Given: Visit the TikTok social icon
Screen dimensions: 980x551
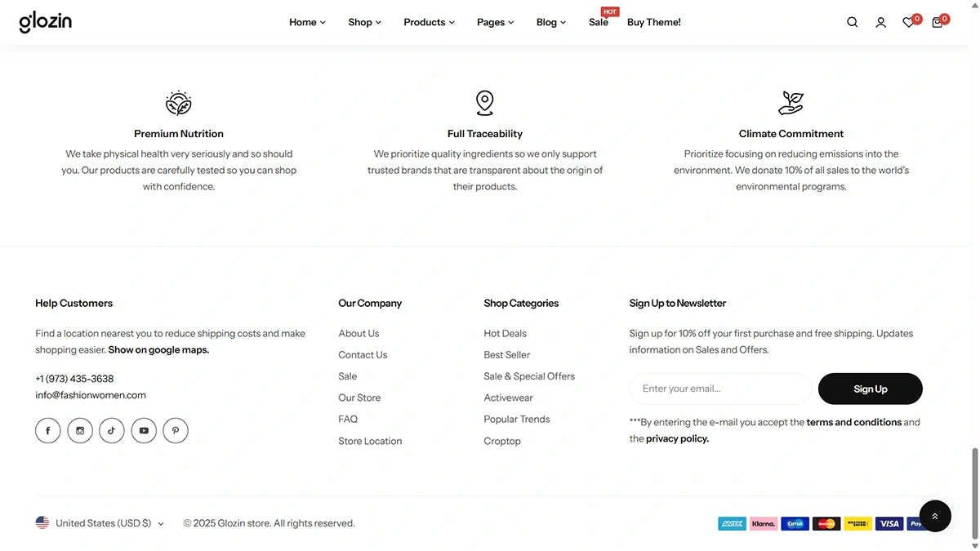Looking at the screenshot, I should 112,430.
